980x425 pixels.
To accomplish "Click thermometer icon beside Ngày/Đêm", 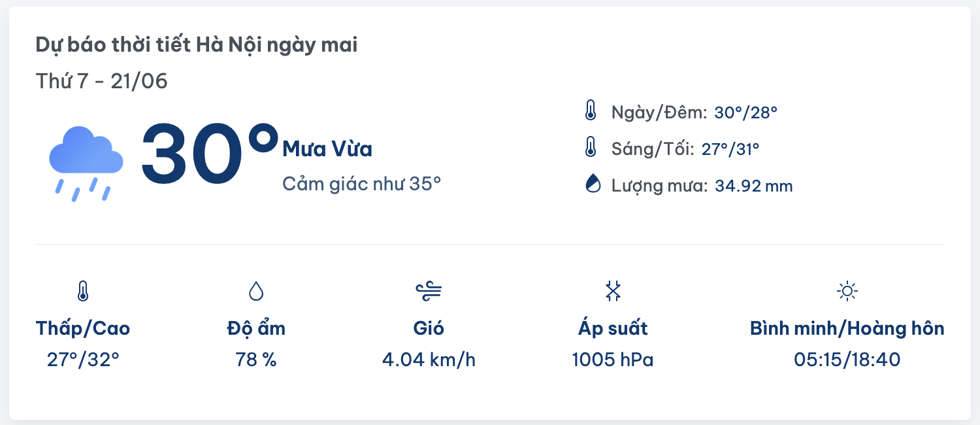I will click(591, 111).
